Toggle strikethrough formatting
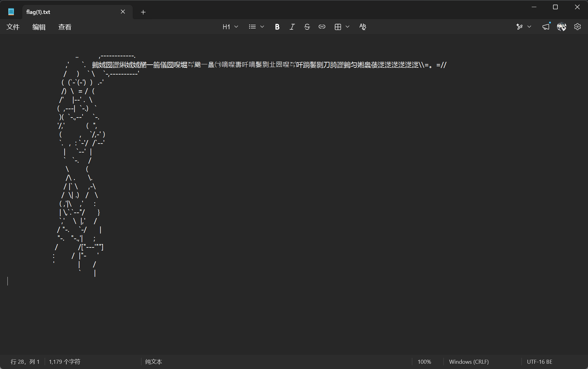 click(307, 27)
